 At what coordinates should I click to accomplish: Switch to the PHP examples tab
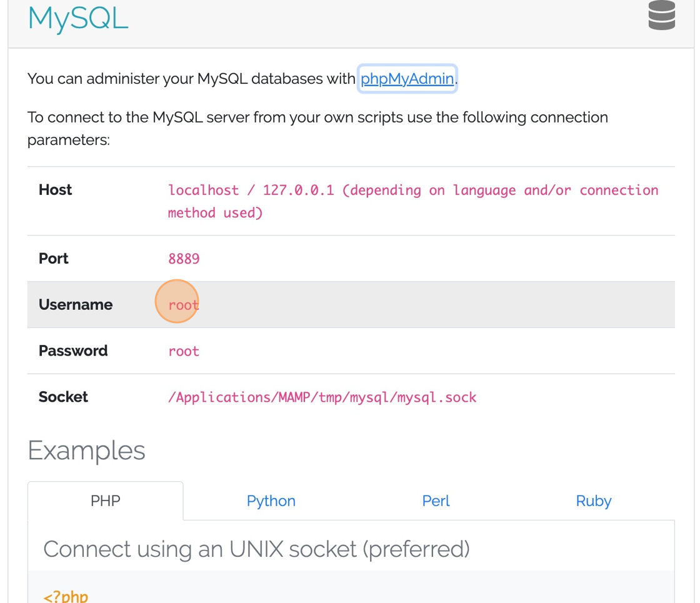(x=105, y=501)
